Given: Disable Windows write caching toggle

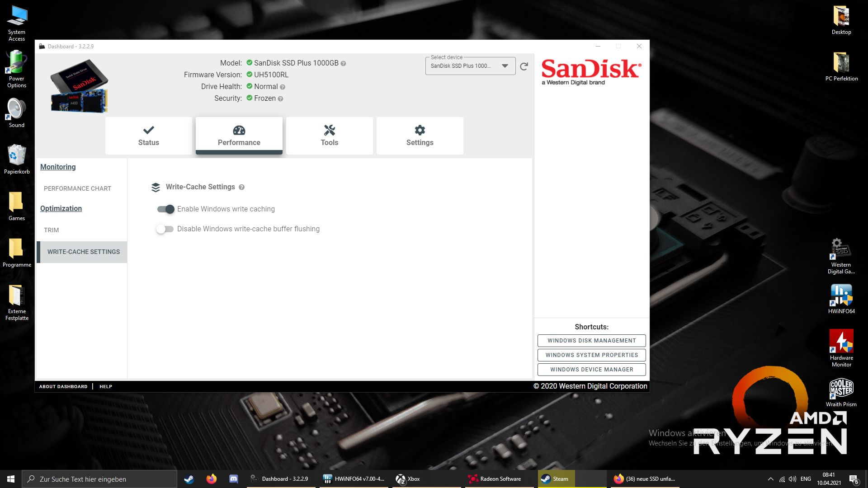Looking at the screenshot, I should coord(165,209).
